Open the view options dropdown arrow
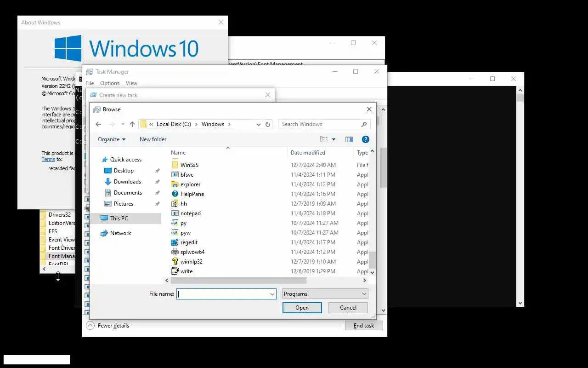Screen dimensions: 588x368 coord(334,139)
